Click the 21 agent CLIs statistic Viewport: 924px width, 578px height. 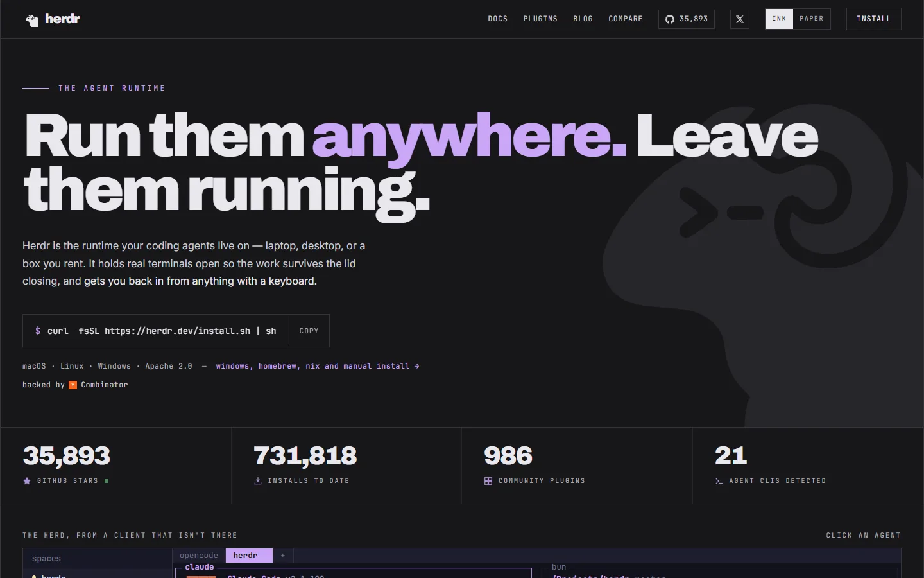click(x=731, y=456)
